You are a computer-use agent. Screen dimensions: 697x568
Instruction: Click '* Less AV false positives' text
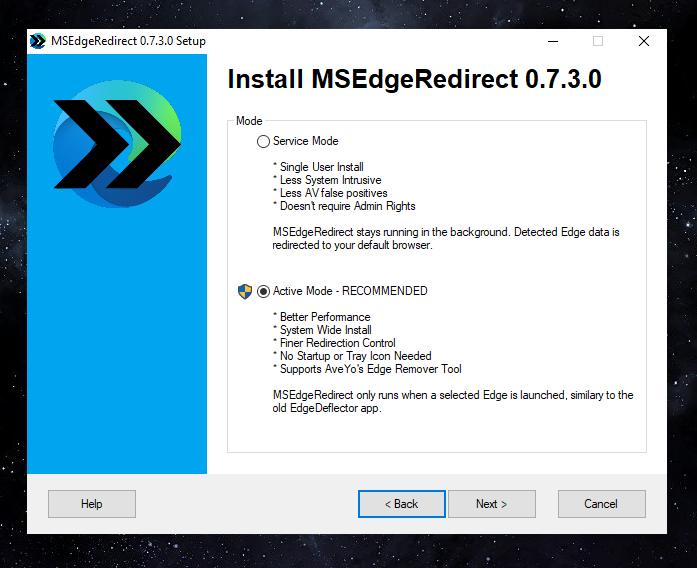click(x=330, y=193)
